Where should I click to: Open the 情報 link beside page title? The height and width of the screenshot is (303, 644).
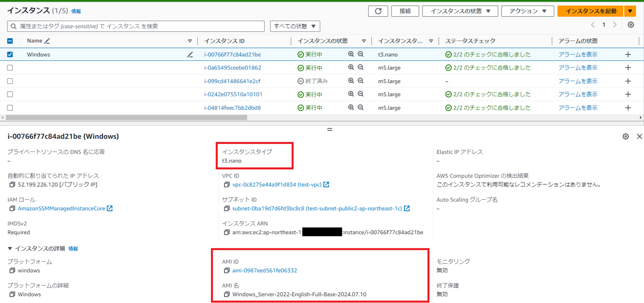coord(76,11)
